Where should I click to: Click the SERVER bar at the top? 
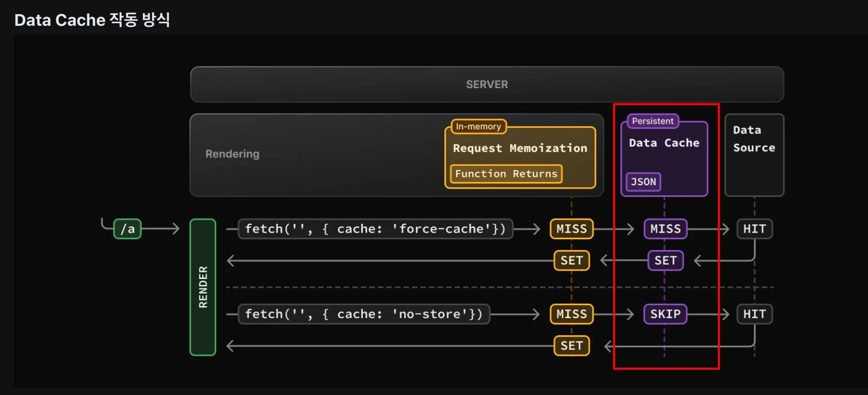(487, 85)
